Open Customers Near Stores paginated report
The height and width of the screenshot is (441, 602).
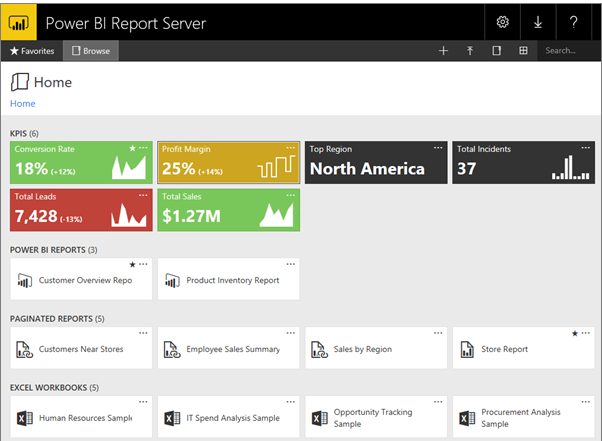coord(81,348)
